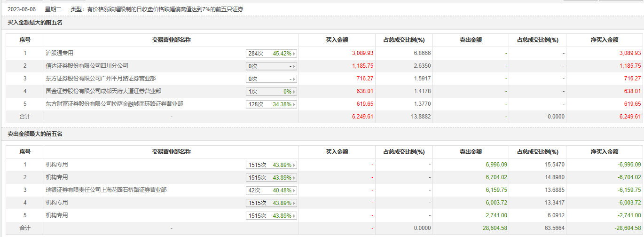Expand the 42次 40.48% badge for 瑞银证券
Image resolution: width=644 pixels, height=237 pixels.
point(272,190)
